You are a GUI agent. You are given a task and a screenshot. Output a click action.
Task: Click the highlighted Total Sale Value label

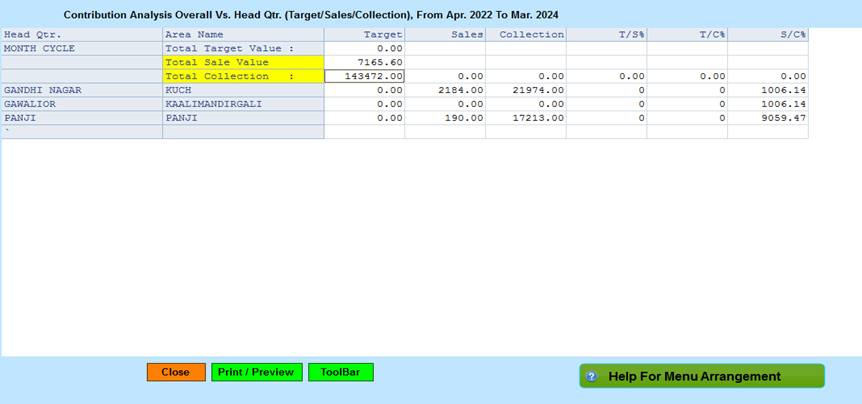[243, 62]
